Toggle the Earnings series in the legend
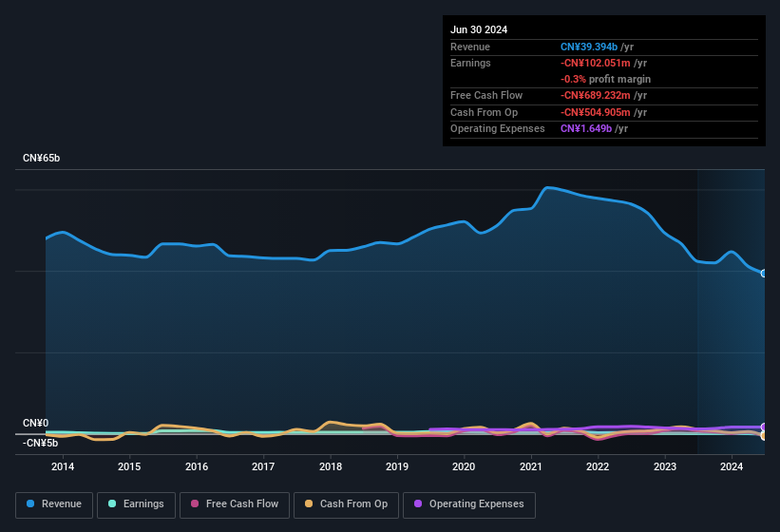This screenshot has width=780, height=532. tap(136, 504)
